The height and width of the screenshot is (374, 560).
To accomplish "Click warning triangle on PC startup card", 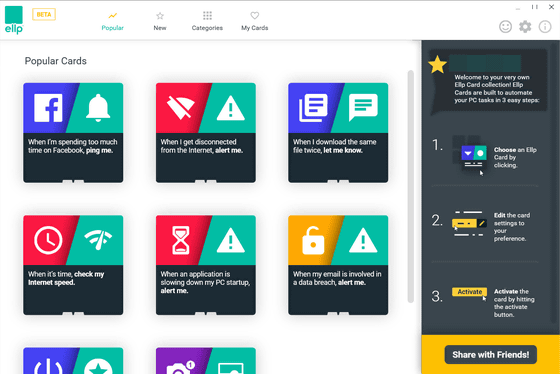I will point(231,240).
